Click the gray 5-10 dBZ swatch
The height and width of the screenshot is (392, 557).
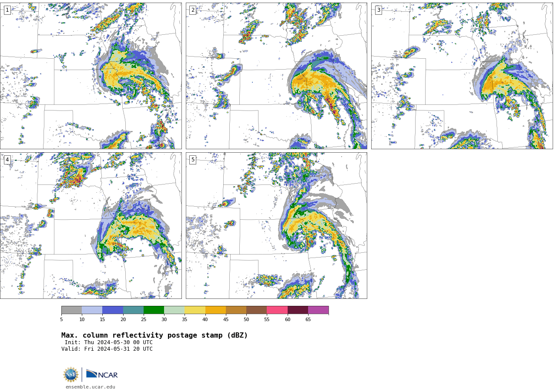[71, 310]
